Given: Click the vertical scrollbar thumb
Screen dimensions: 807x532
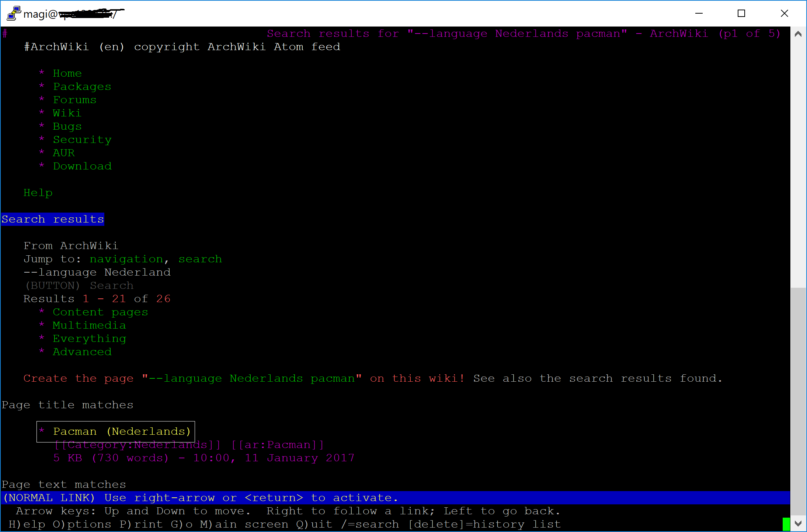Looking at the screenshot, I should coord(798,402).
